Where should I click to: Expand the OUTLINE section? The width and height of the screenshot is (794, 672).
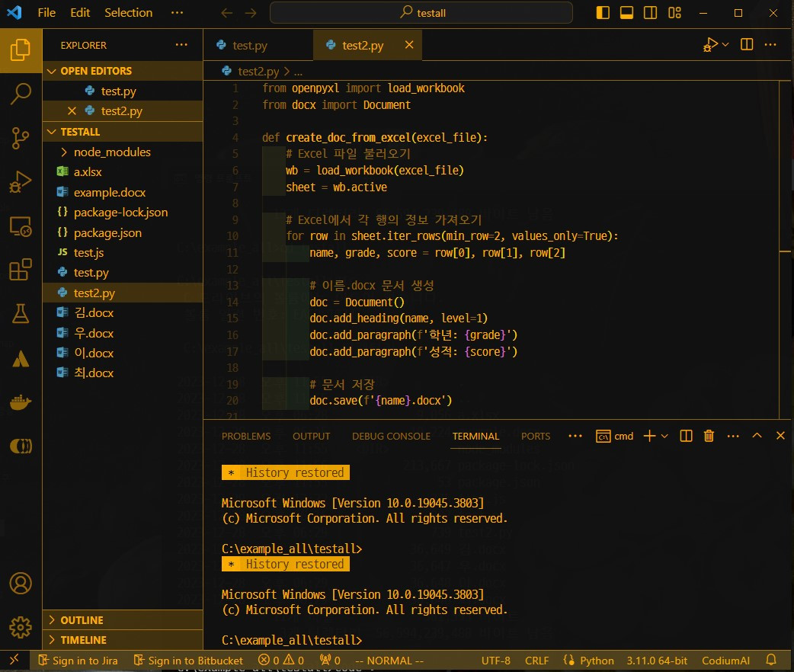click(x=123, y=620)
